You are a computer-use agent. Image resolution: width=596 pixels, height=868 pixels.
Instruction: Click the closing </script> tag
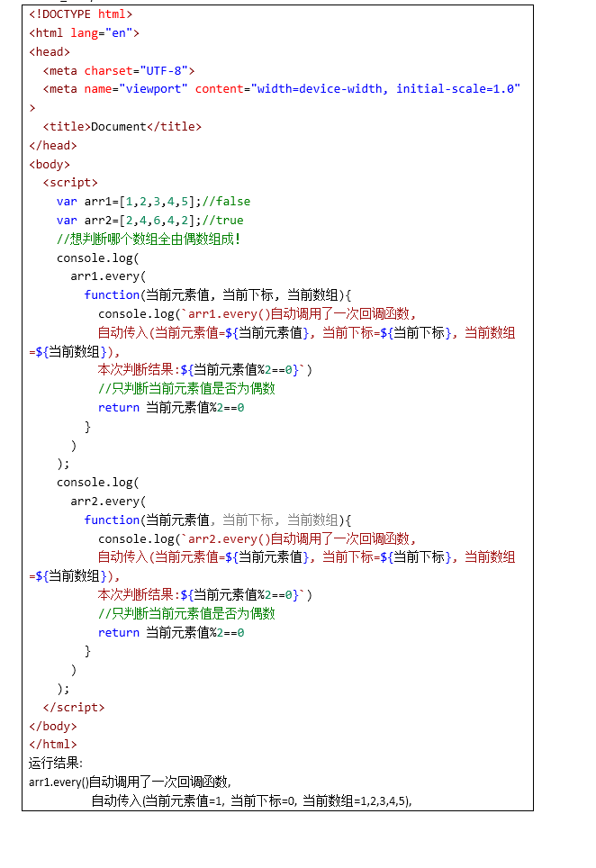click(x=74, y=708)
